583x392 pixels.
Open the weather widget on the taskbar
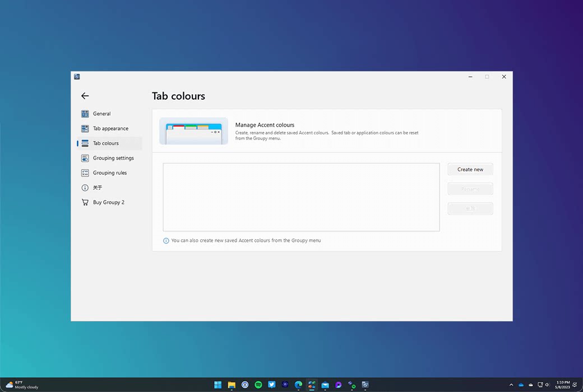[x=22, y=385]
